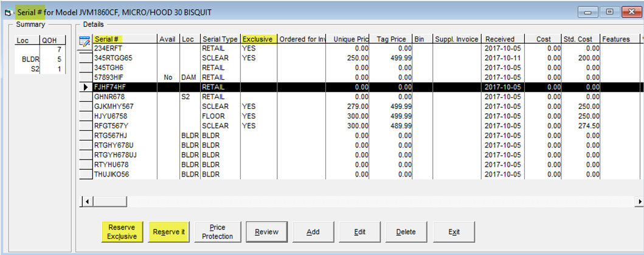Select serial RTG567HJ
Viewport: 644px width, 255px height.
[125, 136]
